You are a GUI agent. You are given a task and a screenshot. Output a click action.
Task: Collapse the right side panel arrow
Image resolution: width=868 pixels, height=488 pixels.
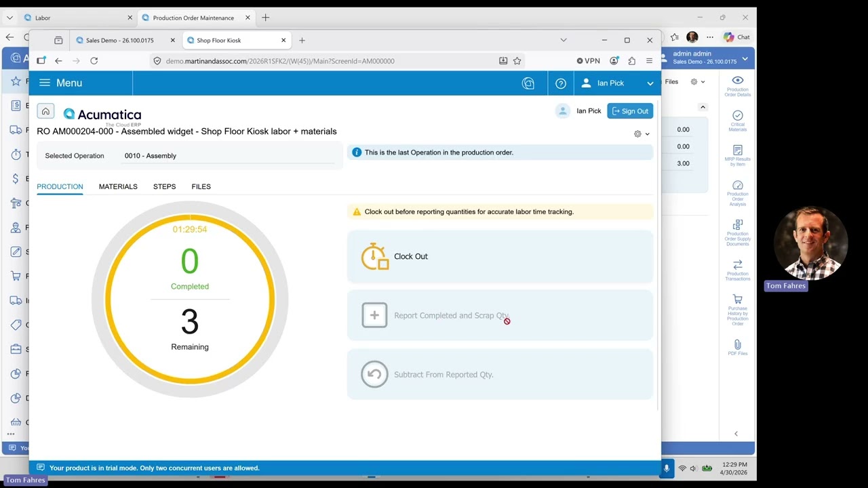[x=736, y=434]
